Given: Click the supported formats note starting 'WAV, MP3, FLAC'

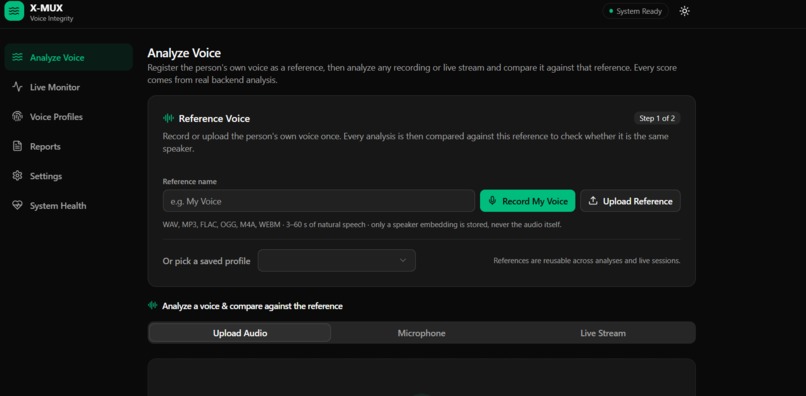Looking at the screenshot, I should tap(362, 225).
